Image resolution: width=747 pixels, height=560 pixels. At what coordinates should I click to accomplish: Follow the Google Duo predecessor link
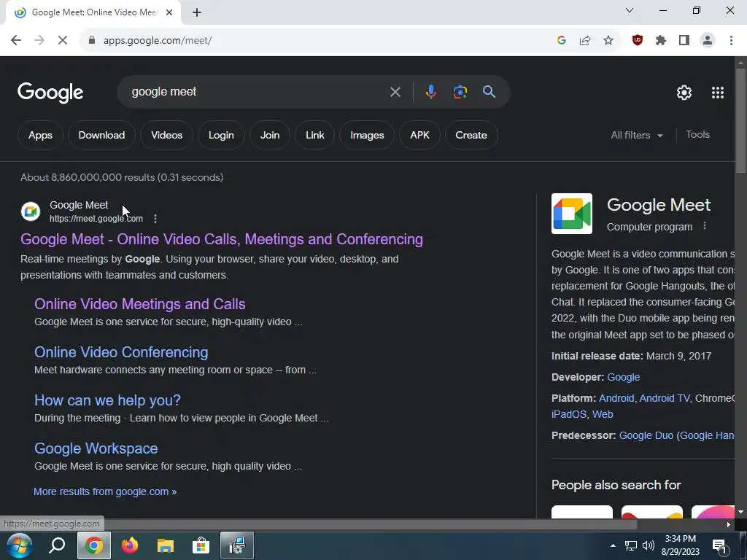coord(646,436)
